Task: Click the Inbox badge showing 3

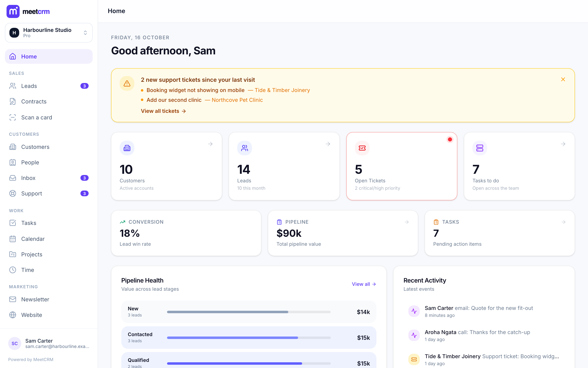Action: coord(84,178)
